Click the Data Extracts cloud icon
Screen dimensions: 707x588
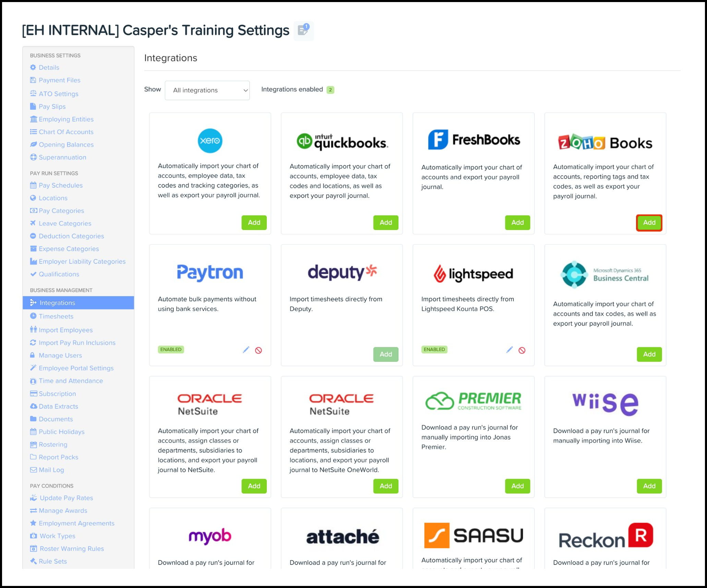pyautogui.click(x=33, y=406)
